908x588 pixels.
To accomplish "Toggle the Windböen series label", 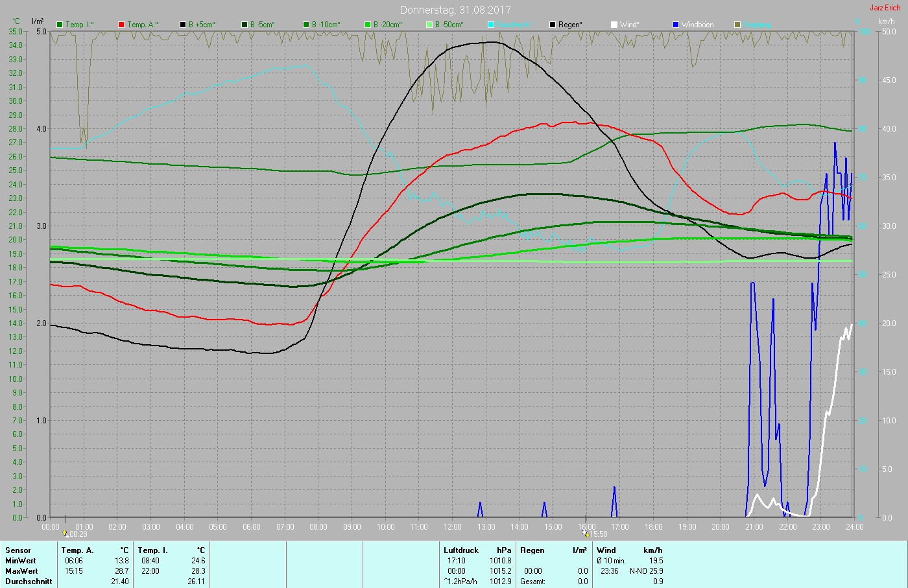I will point(697,25).
